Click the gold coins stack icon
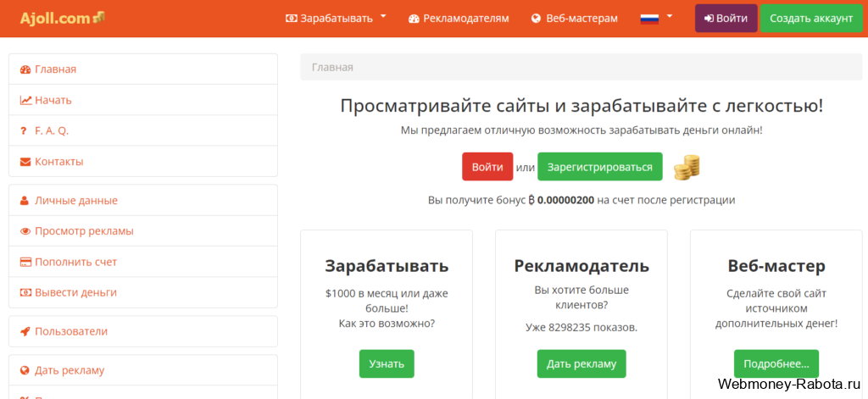The image size is (868, 399). (x=687, y=167)
